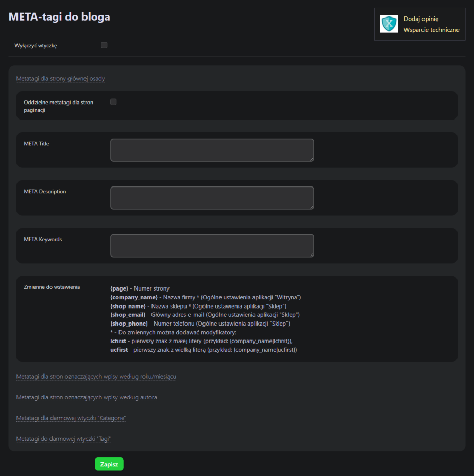Image resolution: width=474 pixels, height=476 pixels.
Task: Enable Oddzielne metatagi dla stron paginacji checkbox
Action: coord(113,102)
